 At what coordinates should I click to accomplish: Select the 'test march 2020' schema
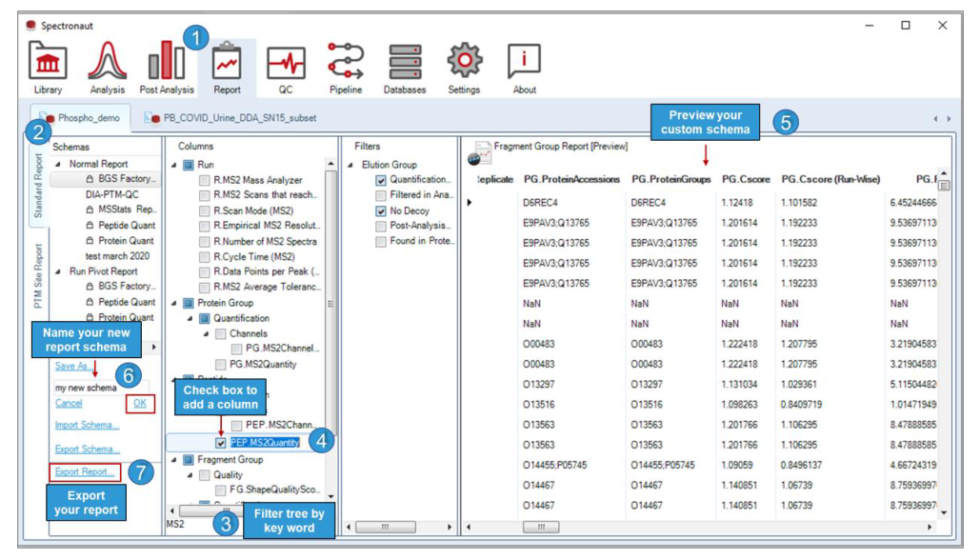pos(117,256)
